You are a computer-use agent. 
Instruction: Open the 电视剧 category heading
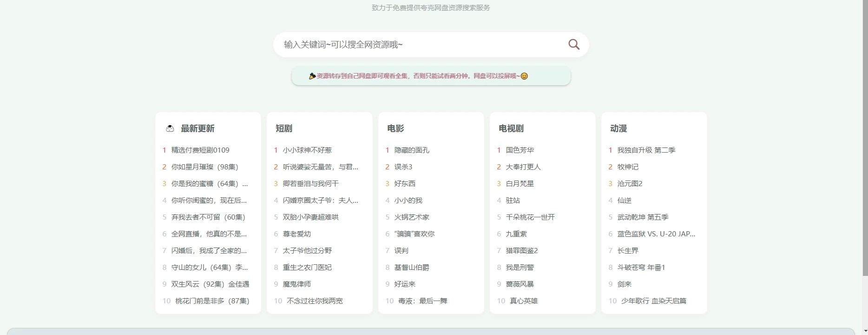click(x=511, y=128)
